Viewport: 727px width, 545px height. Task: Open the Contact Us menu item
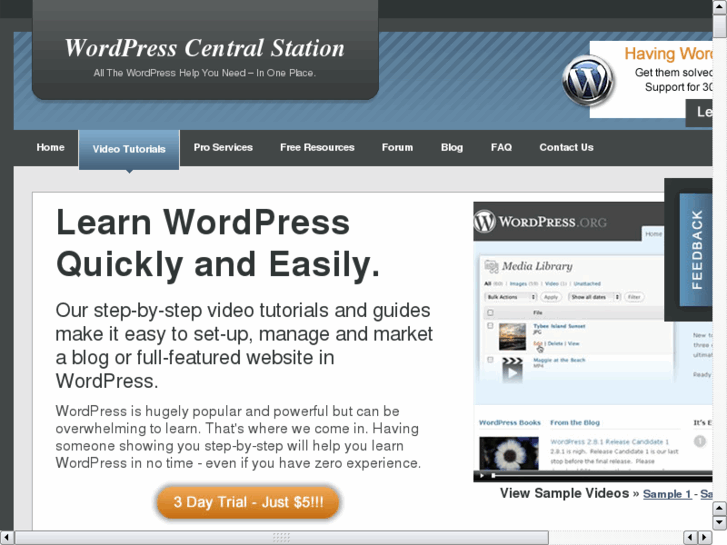pyautogui.click(x=566, y=147)
